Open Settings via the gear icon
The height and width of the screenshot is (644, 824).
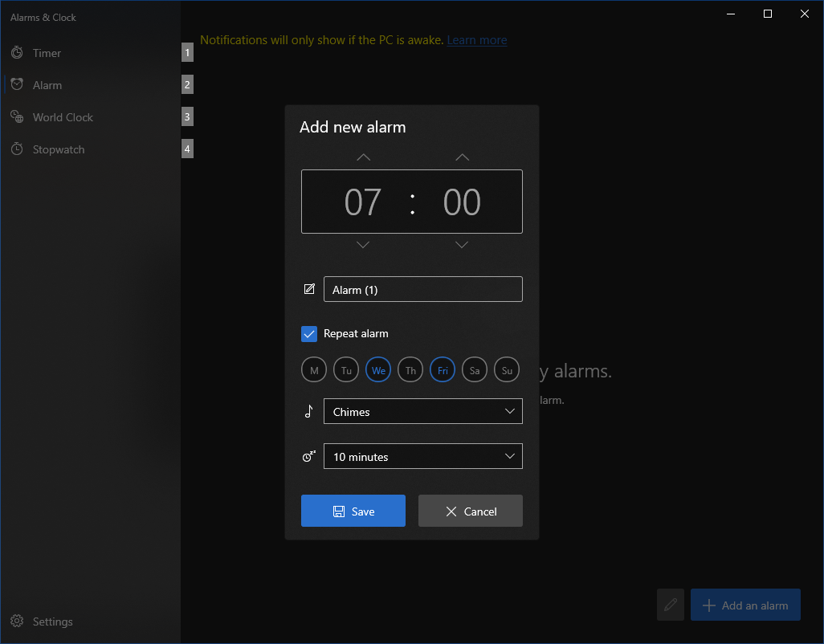(18, 621)
